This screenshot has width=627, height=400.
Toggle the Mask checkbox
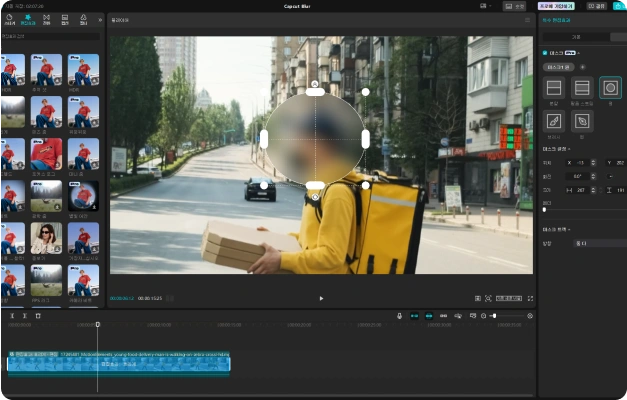[545, 53]
